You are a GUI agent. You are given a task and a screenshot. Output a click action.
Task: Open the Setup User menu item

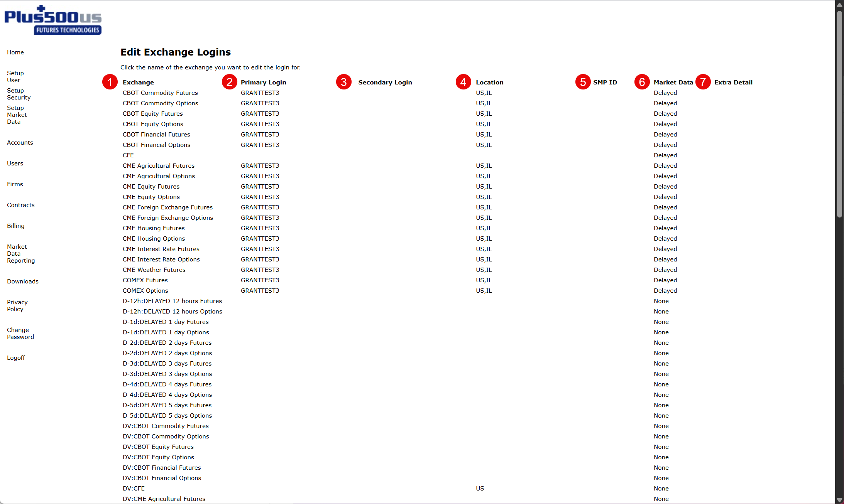(15, 77)
